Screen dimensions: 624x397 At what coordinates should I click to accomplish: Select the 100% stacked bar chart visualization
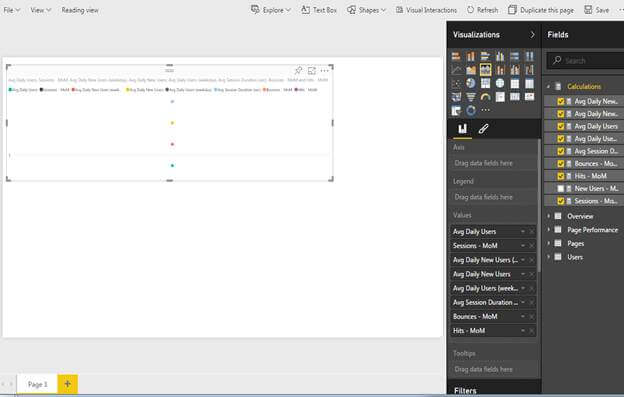coord(515,56)
